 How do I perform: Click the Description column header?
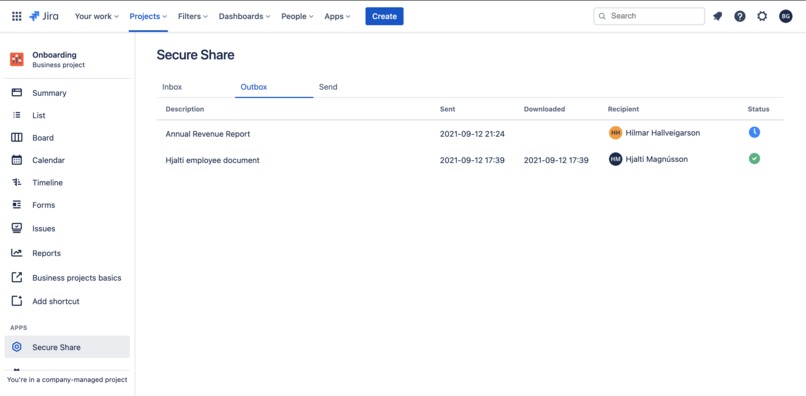(x=185, y=109)
